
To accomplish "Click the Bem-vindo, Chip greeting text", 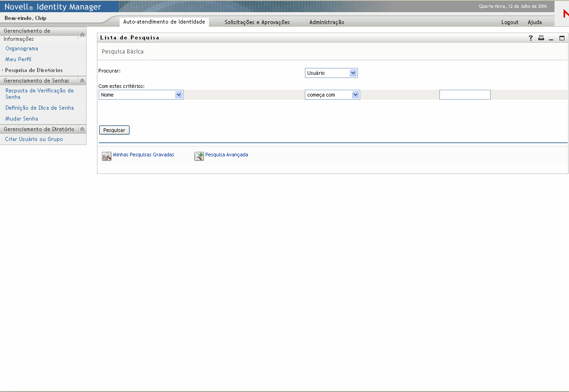I will coord(25,18).
